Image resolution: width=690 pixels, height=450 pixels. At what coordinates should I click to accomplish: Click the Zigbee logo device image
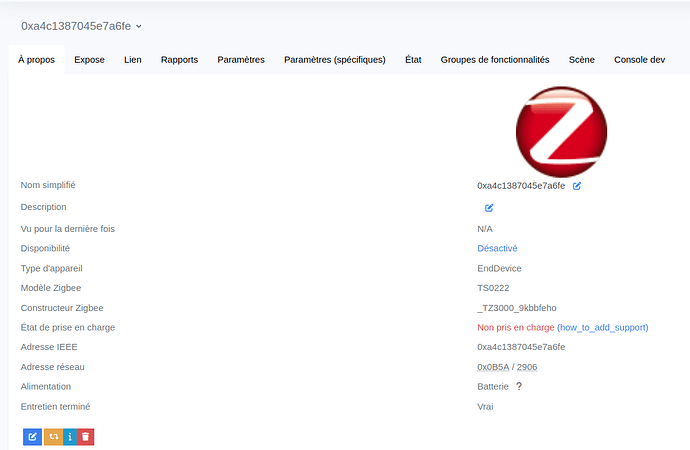click(x=562, y=132)
